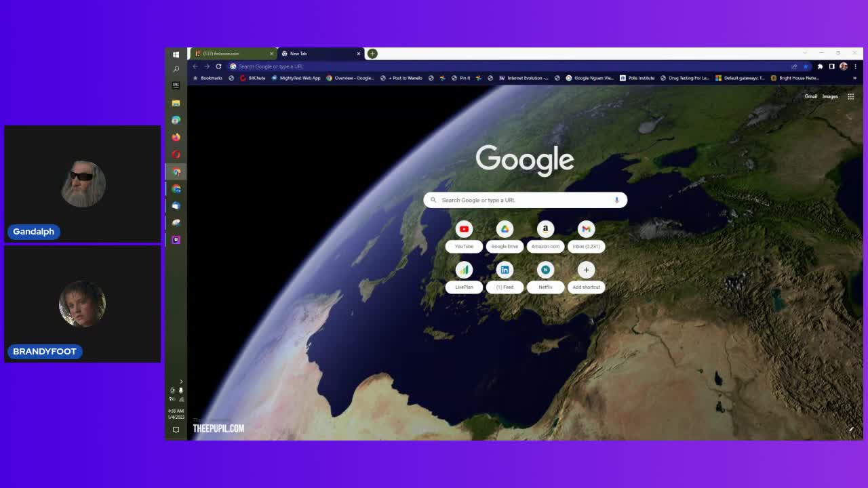Open the Google Ngram Viewer bookmark
The height and width of the screenshot is (488, 868).
click(x=590, y=78)
